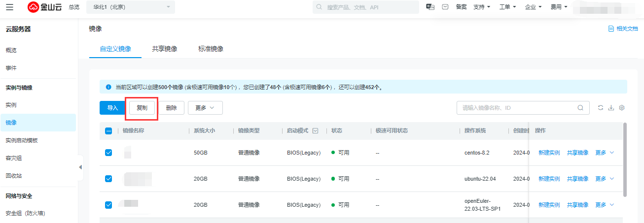Screen dimensions: 644x223
Task: Switch to the 共享镜像 tab
Action: 165,49
